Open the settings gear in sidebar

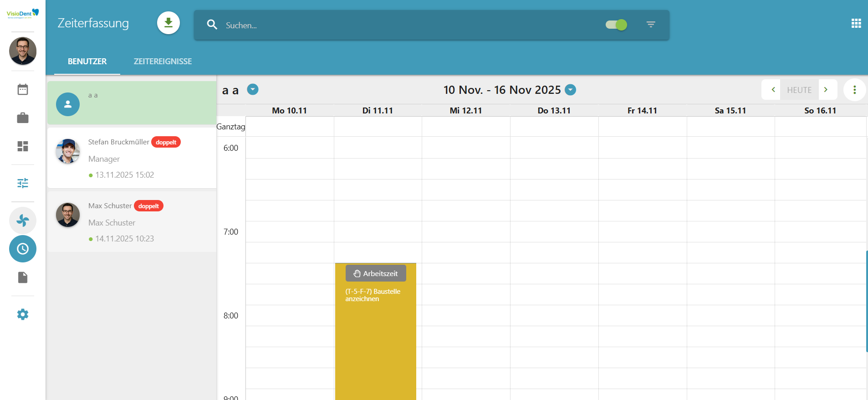(23, 314)
